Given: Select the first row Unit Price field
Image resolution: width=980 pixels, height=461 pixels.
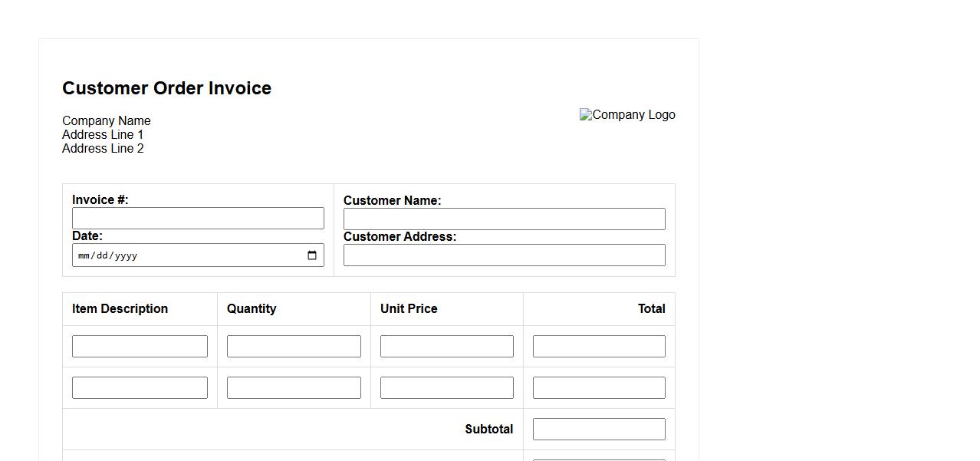Looking at the screenshot, I should coord(446,347).
